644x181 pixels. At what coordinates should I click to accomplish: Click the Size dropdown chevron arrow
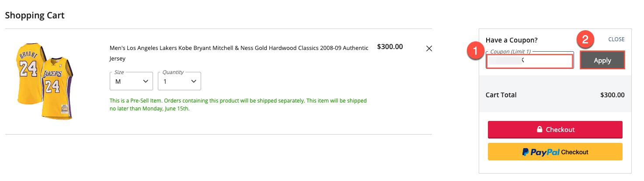[x=146, y=82]
